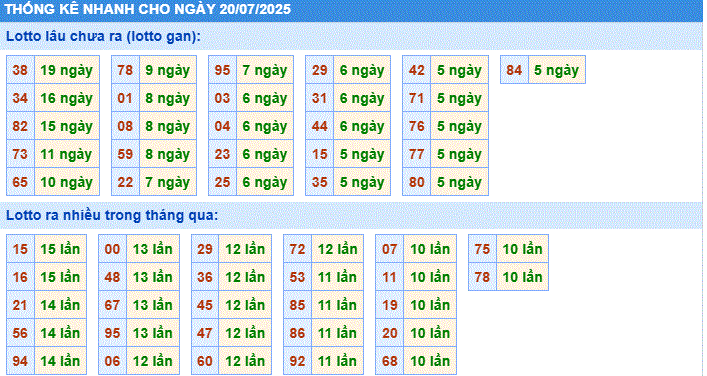Click the '15 lần' cell beside 16
Image resolution: width=707 pixels, height=376 pixels.
(60, 277)
